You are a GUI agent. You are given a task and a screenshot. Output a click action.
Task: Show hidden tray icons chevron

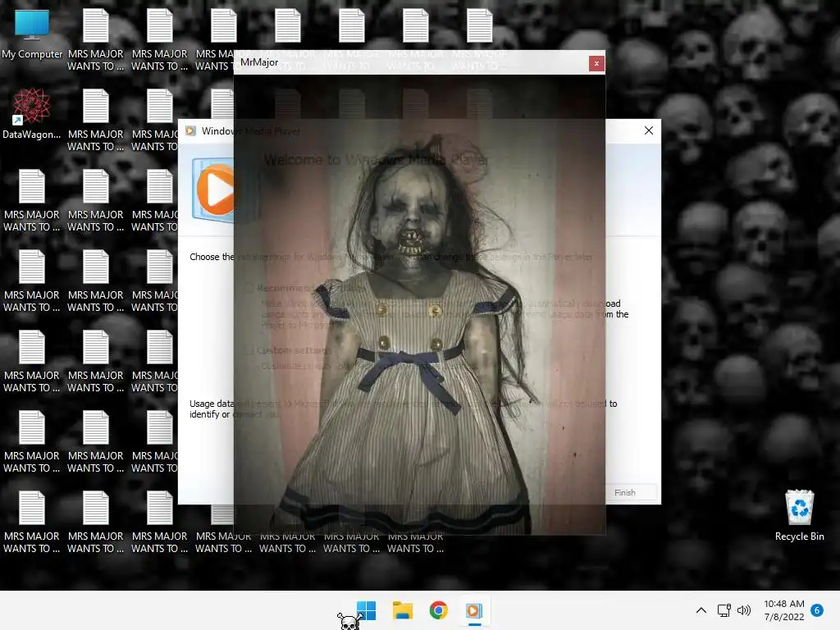(x=701, y=610)
